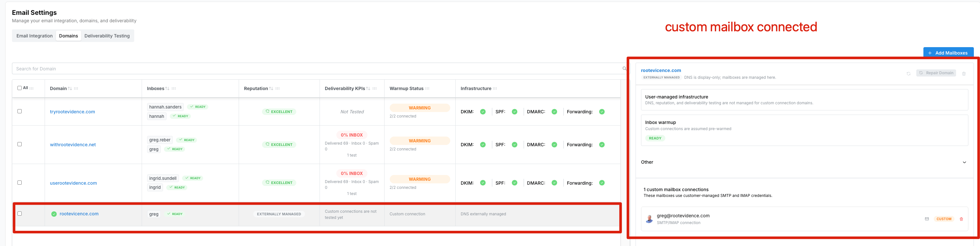Click DKIM green check for withrootevidence.net
The image size is (980, 246).
[483, 145]
